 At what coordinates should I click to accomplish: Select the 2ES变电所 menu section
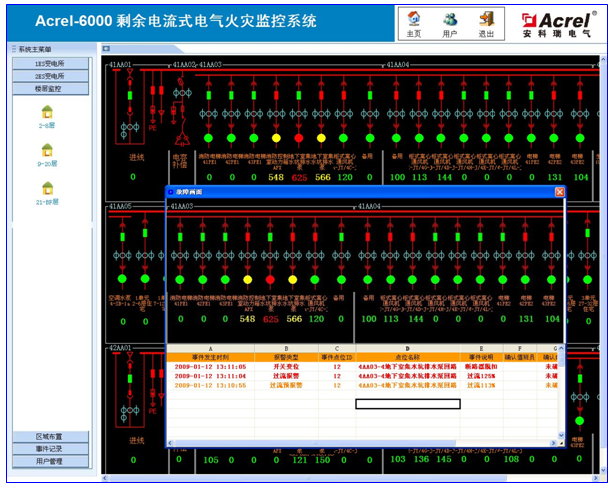[50, 76]
